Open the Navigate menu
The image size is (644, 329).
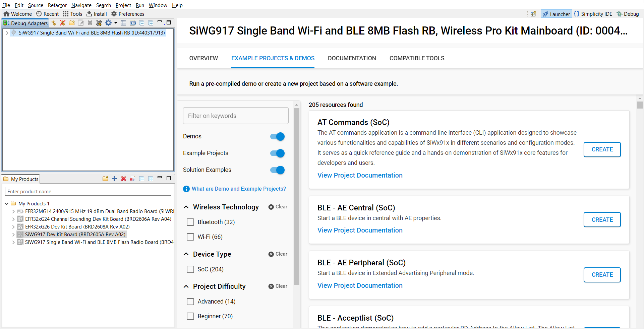point(81,5)
